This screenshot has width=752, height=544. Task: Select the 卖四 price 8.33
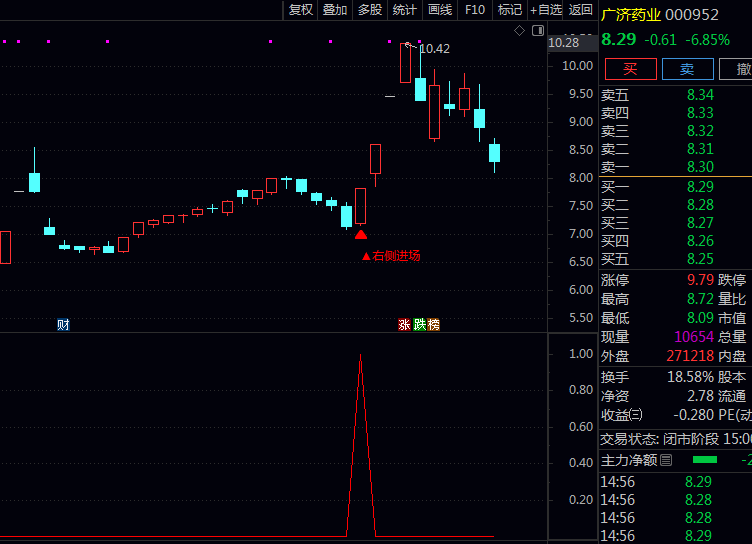[x=700, y=113]
